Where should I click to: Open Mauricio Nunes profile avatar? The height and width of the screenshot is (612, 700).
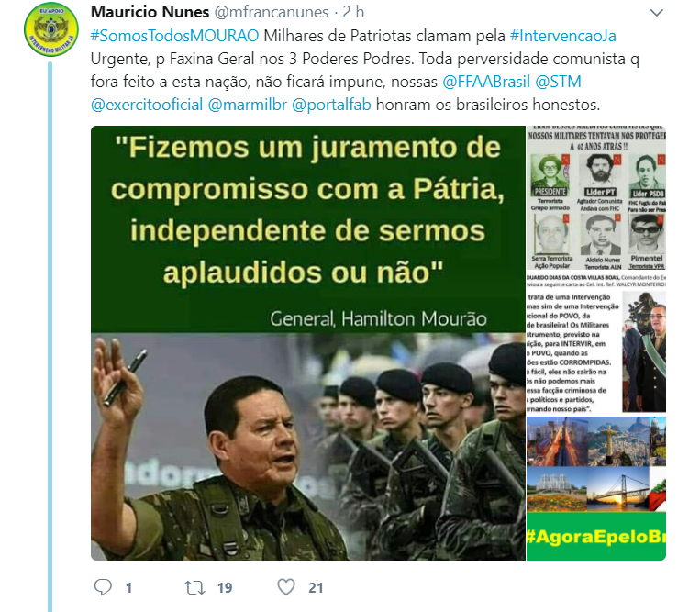click(50, 29)
